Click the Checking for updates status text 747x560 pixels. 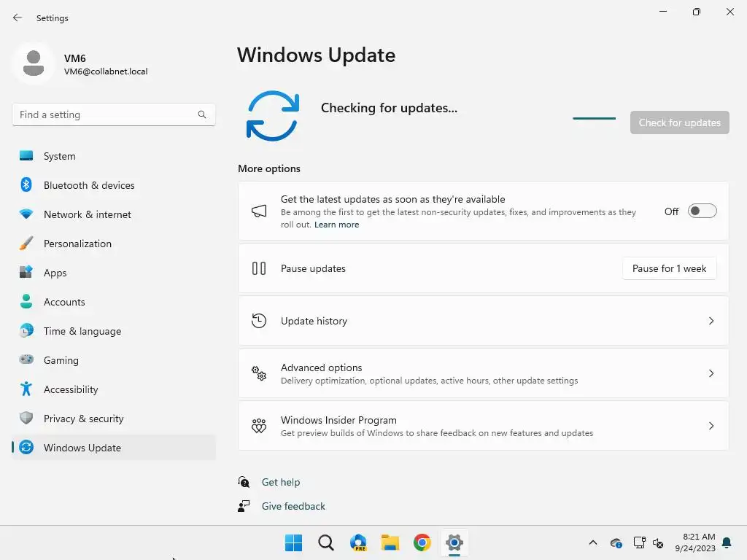389,108
